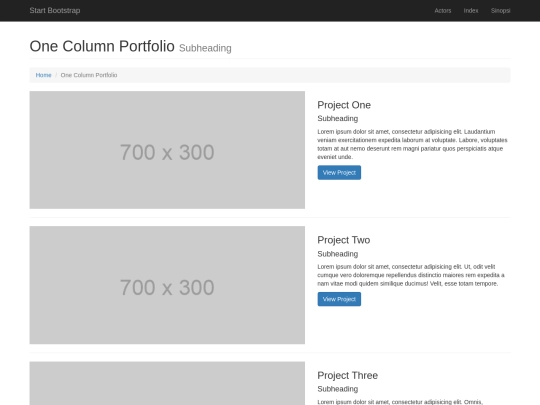This screenshot has width=540, height=405.
Task: Click the Subheading under Project One
Action: click(338, 118)
